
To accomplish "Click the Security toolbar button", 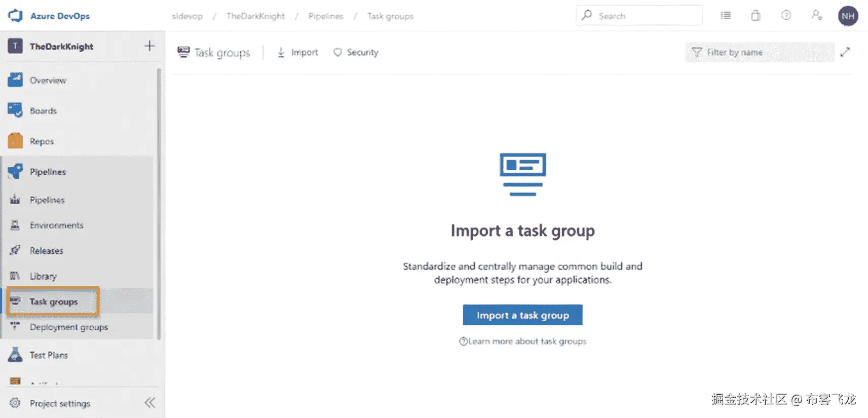I will pos(356,52).
